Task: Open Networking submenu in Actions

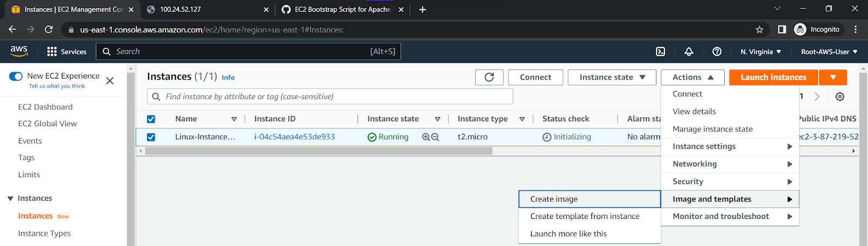Action: [x=730, y=164]
